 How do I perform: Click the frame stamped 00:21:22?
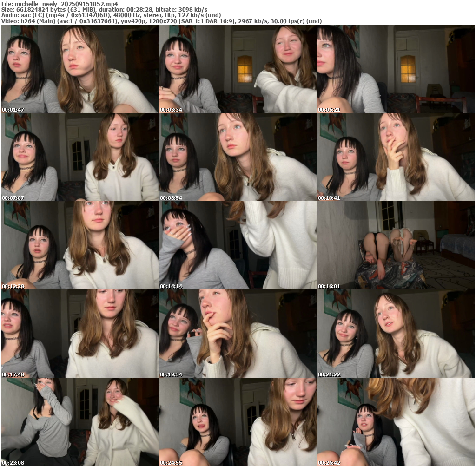396,334
